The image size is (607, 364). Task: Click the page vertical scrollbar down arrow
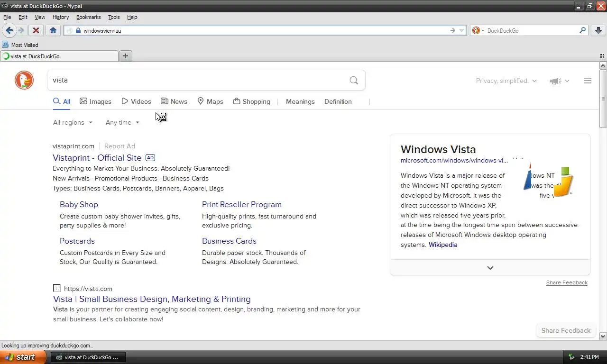(x=603, y=336)
